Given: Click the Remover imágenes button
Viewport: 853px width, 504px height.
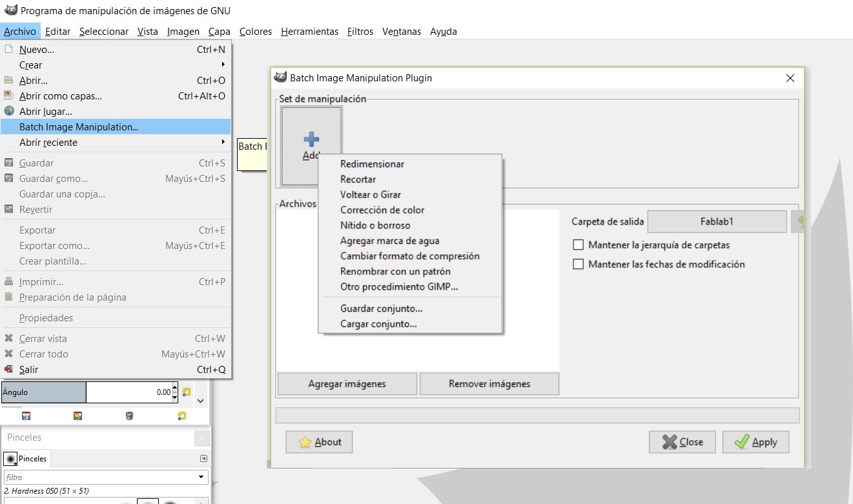Looking at the screenshot, I should (x=489, y=384).
